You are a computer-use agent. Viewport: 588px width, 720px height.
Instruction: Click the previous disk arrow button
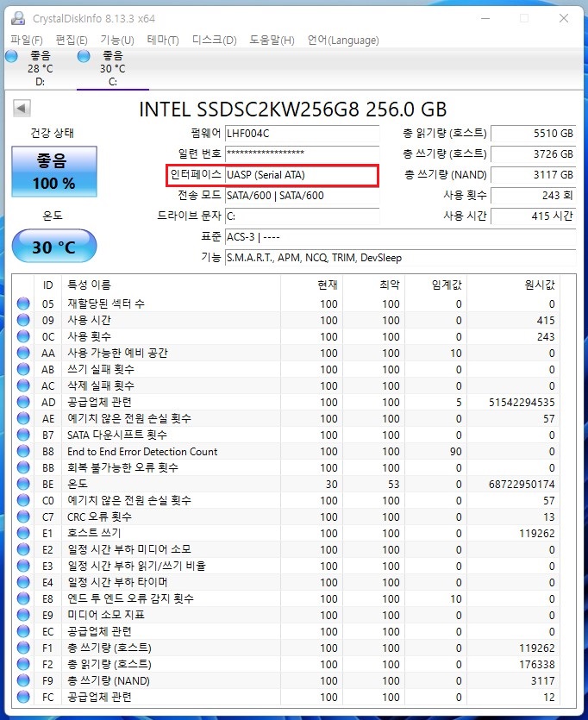coord(22,109)
